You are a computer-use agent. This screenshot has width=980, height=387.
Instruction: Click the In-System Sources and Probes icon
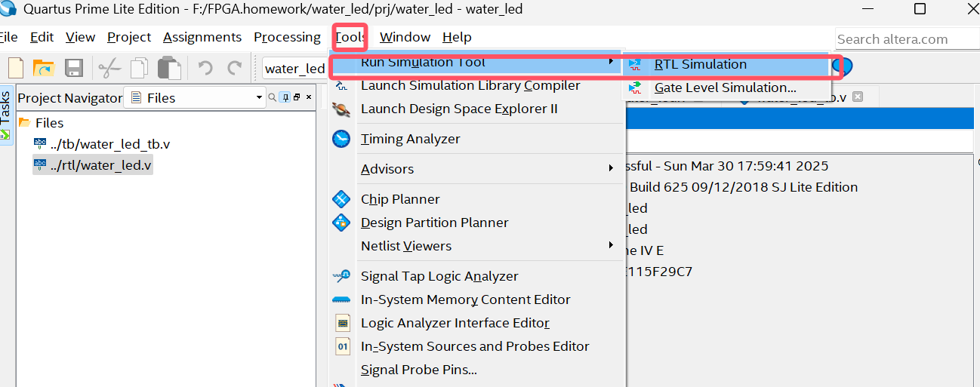343,346
